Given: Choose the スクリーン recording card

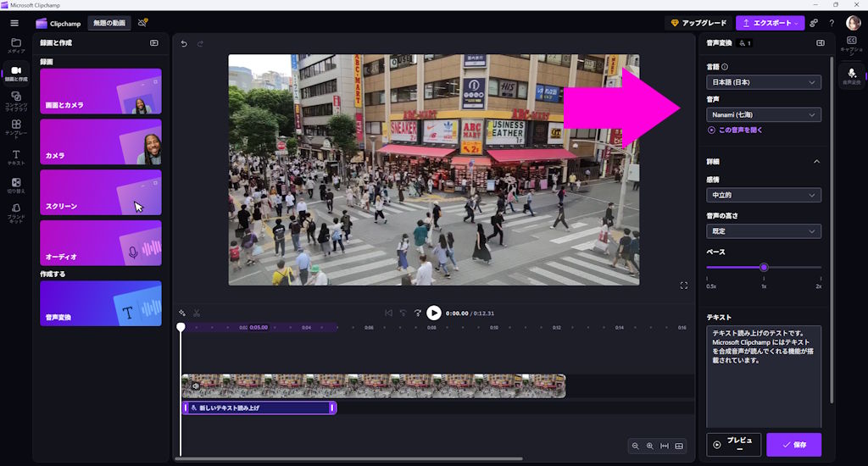Looking at the screenshot, I should click(x=101, y=192).
